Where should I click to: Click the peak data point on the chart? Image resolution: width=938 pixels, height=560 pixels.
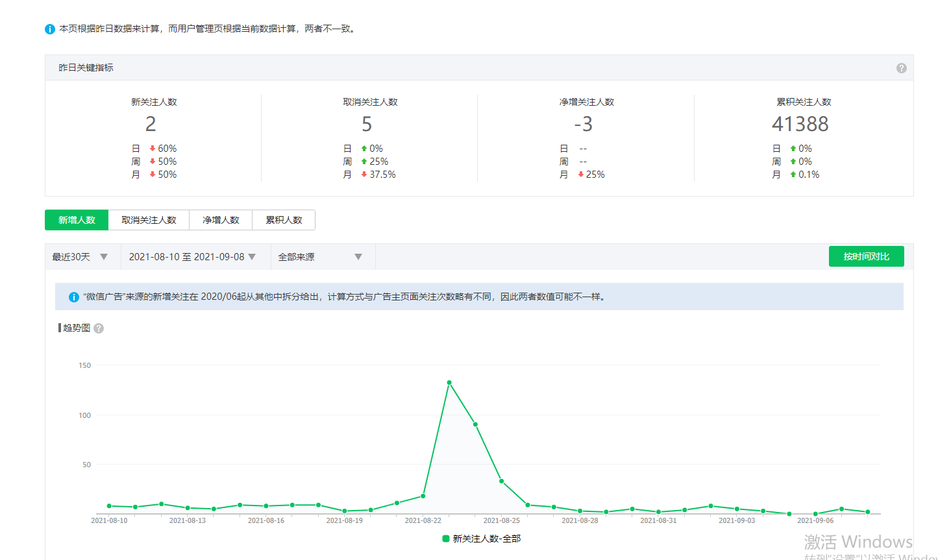click(449, 383)
